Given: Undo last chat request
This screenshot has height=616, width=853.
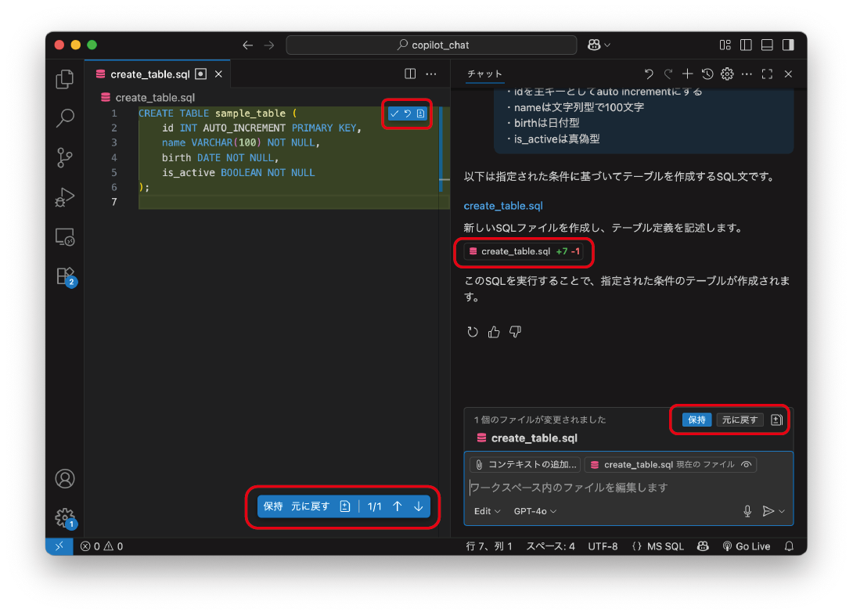Looking at the screenshot, I should coord(649,74).
